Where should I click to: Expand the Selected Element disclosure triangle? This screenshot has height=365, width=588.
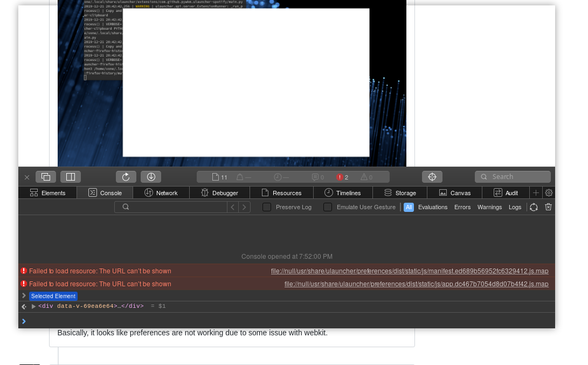pos(24,295)
